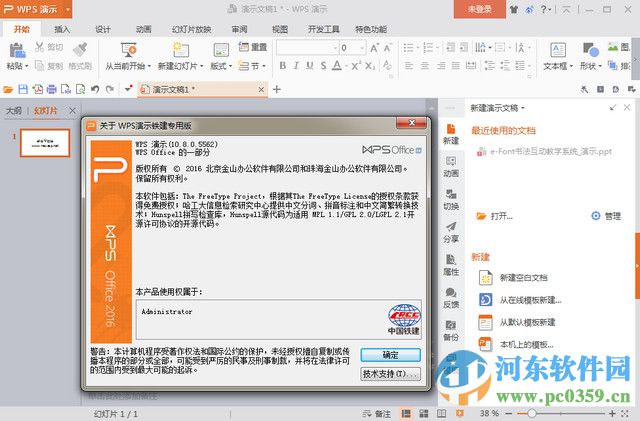Click the Shapes icon
The width and height of the screenshot is (640, 421).
(x=590, y=50)
